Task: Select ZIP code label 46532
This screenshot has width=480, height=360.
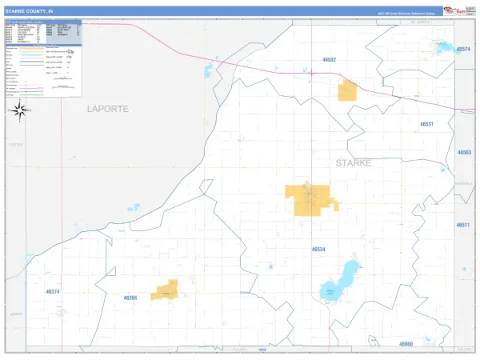Action: pos(329,60)
